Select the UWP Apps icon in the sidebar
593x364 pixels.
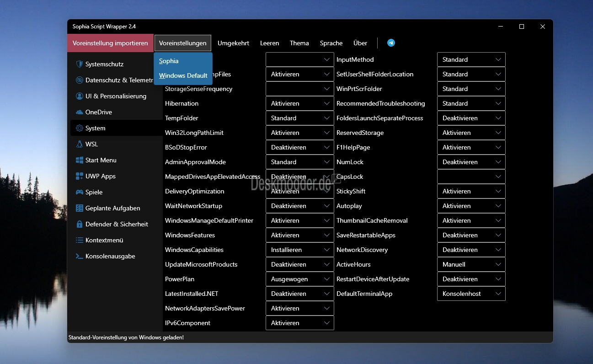pyautogui.click(x=80, y=176)
